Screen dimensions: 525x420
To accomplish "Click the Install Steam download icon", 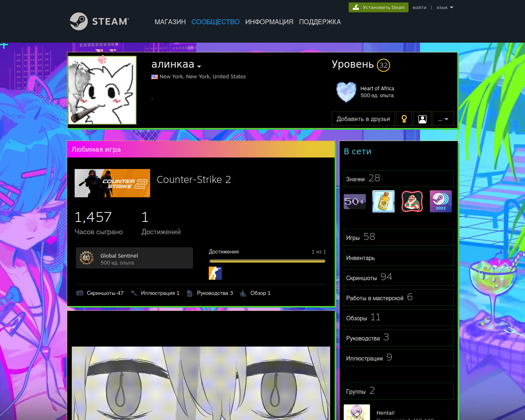I will pos(356,7).
